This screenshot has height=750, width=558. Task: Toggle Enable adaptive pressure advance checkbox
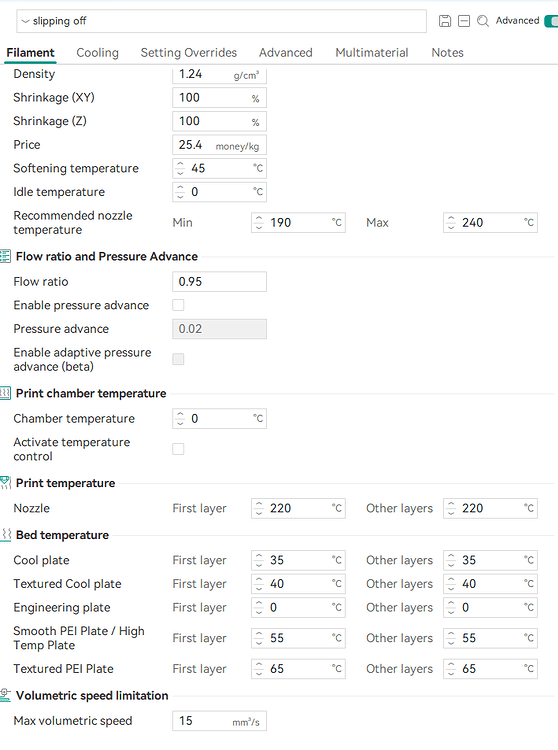pyautogui.click(x=178, y=359)
